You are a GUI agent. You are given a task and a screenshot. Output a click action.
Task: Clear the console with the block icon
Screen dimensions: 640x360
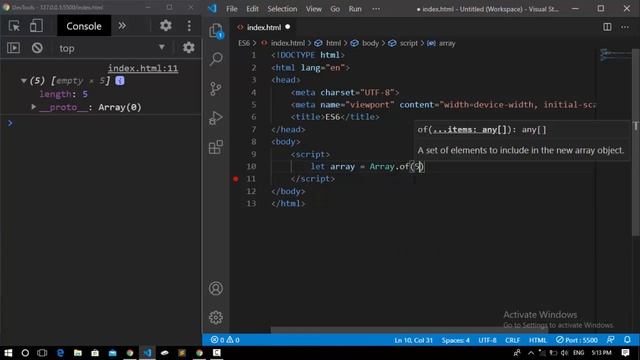[x=37, y=48]
